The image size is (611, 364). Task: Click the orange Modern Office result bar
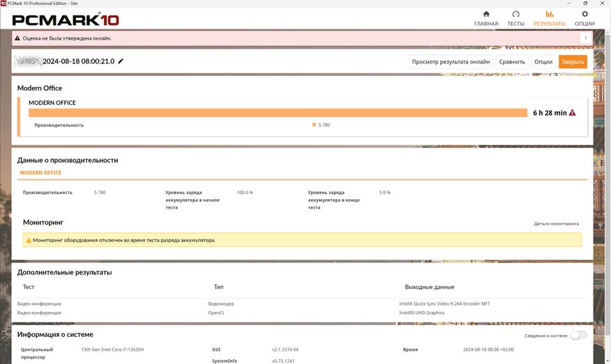(278, 113)
